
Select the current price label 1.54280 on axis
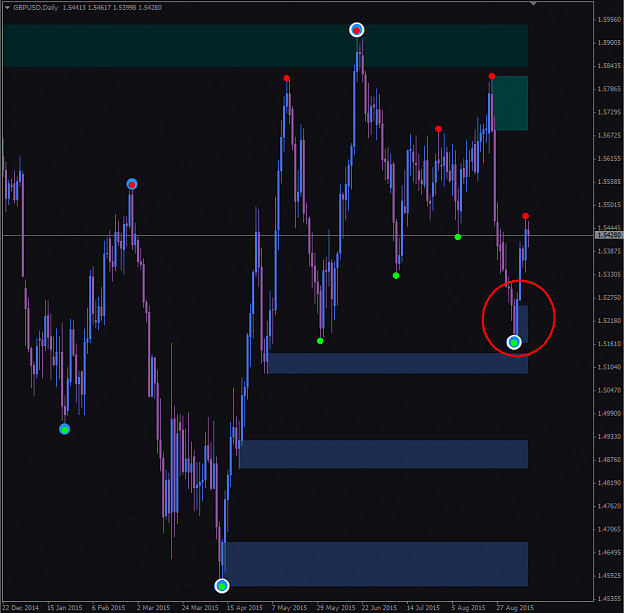(x=608, y=235)
